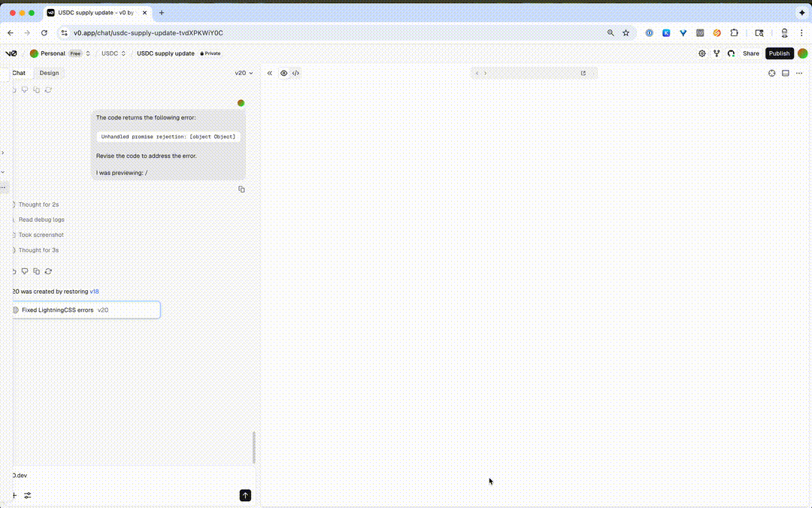Thumbs down the upper response
The height and width of the screenshot is (508, 812).
pos(24,90)
